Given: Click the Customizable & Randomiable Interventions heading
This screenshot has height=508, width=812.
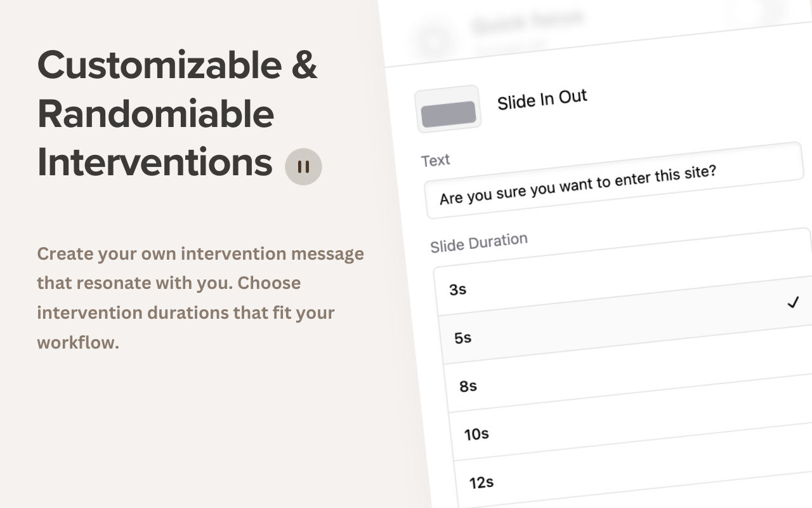Looking at the screenshot, I should click(178, 114).
